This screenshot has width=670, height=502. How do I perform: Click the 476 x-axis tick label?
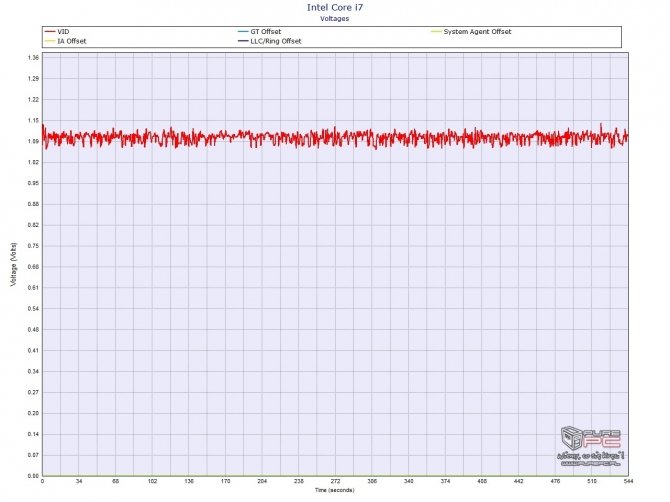tap(555, 481)
